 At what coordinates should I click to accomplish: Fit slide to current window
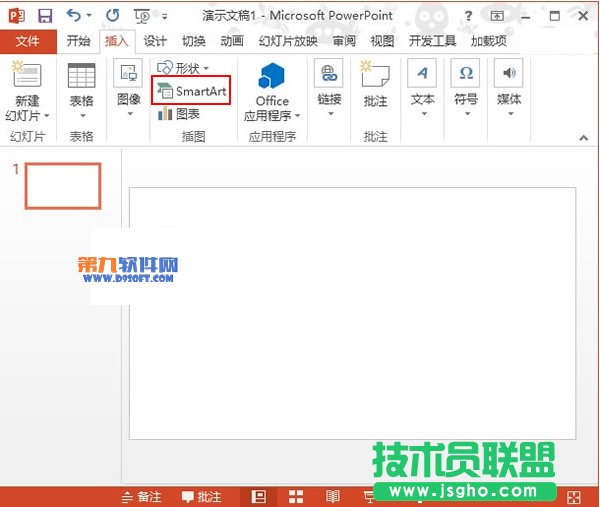(574, 497)
